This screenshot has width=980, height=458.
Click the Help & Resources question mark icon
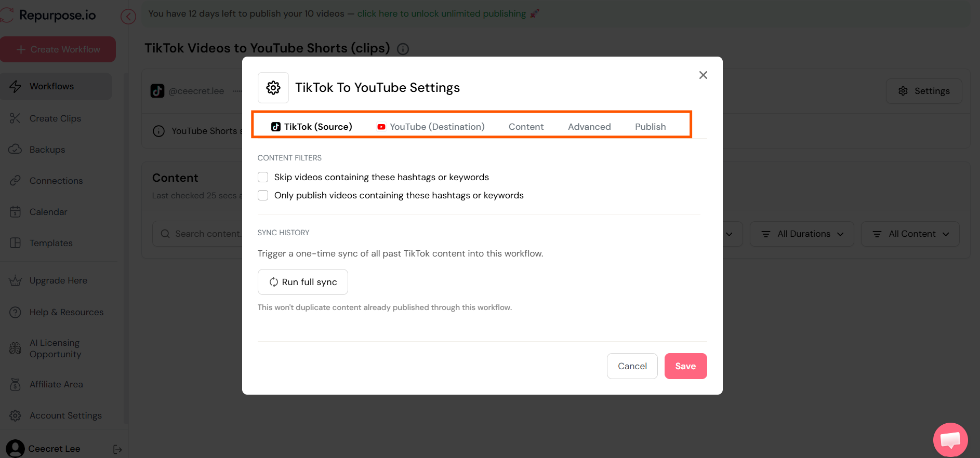coord(15,312)
